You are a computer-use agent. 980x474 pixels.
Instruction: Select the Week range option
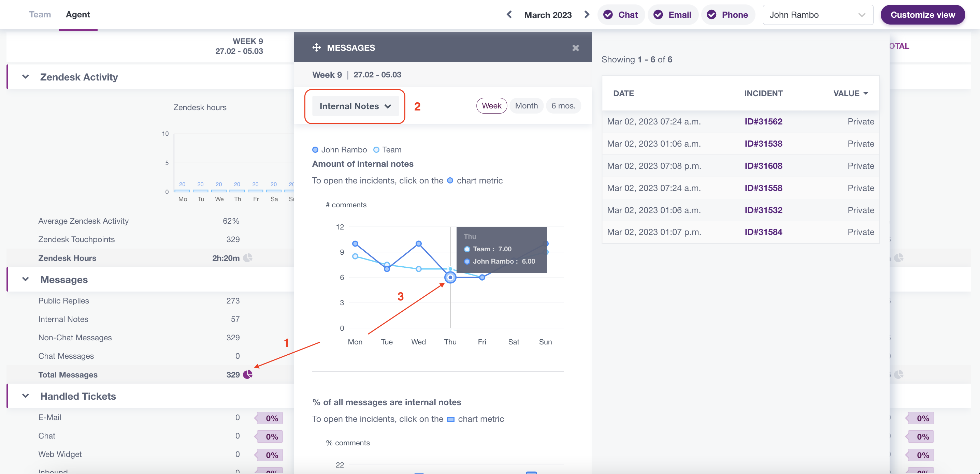[491, 106]
